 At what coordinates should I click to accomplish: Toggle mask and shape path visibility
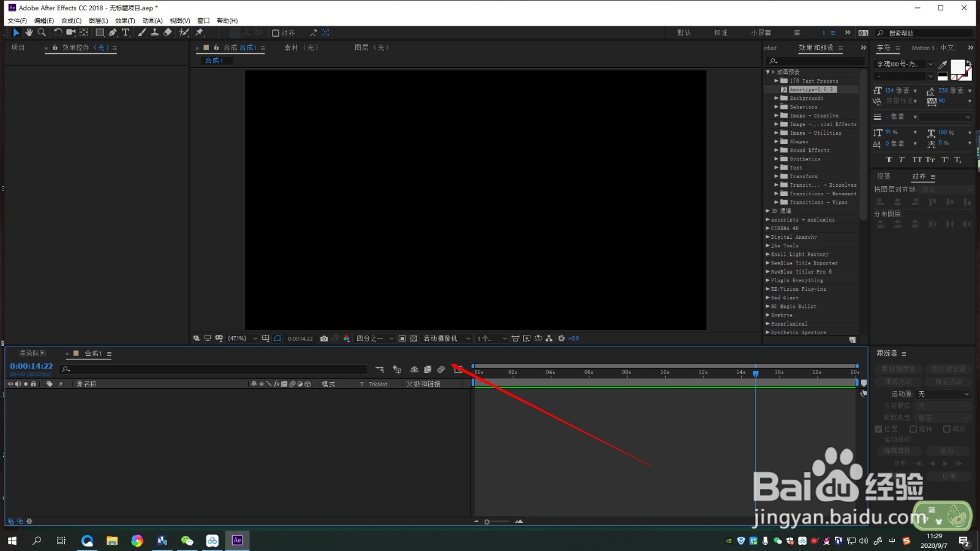pos(277,339)
